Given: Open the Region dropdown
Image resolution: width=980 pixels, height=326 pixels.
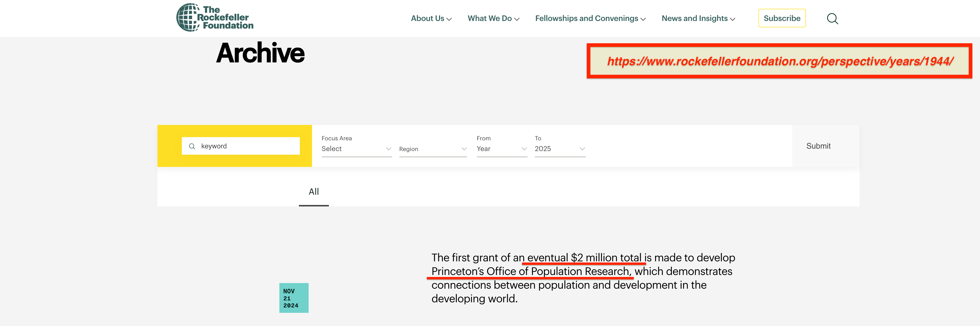Looking at the screenshot, I should pyautogui.click(x=433, y=149).
